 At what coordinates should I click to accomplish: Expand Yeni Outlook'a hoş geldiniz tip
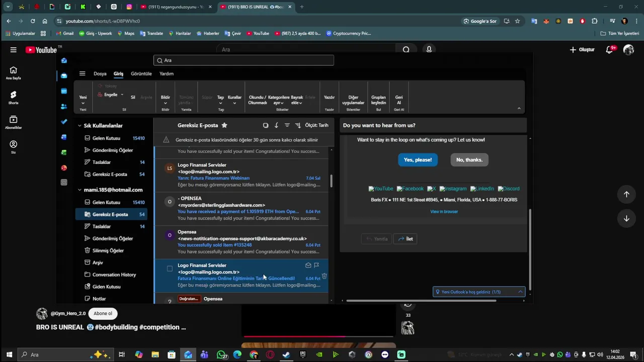[520, 292]
